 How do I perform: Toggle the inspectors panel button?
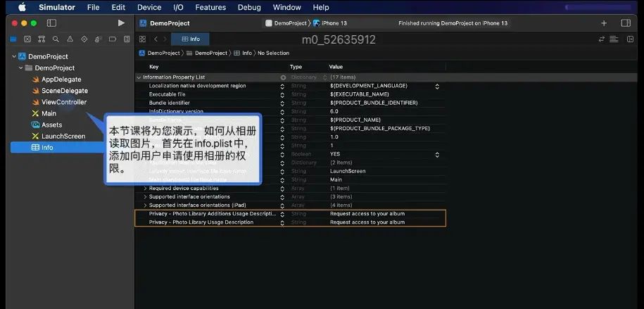(x=626, y=23)
